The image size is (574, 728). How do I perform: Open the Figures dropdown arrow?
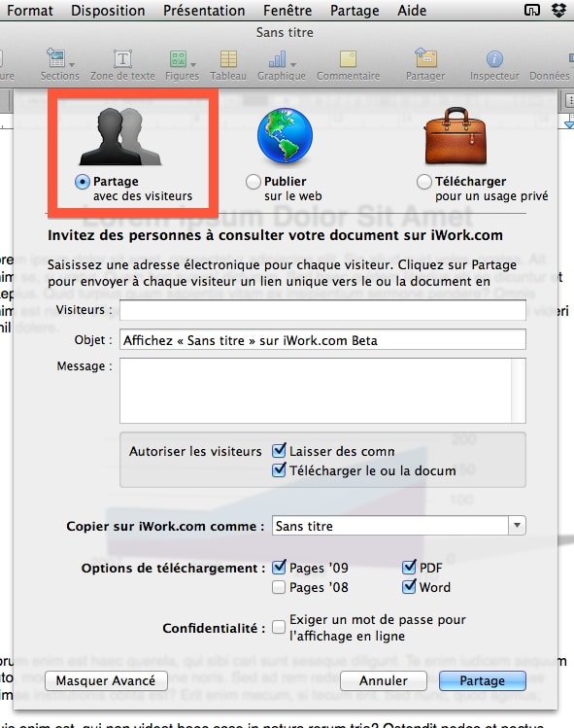click(x=193, y=64)
